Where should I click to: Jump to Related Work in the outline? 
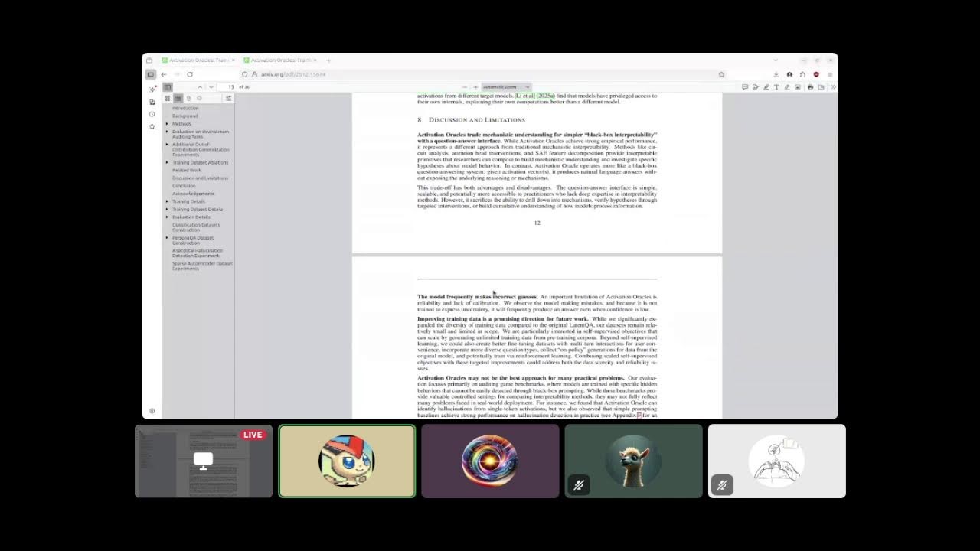187,170
